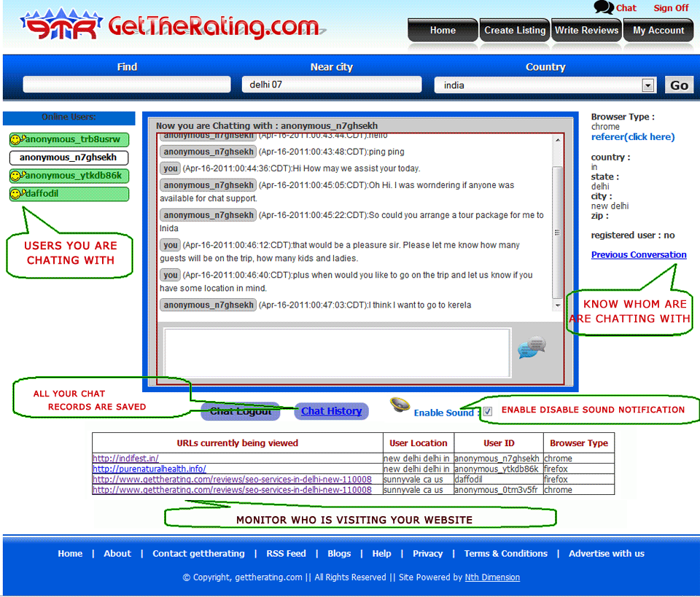Open the gettherating review link in daffodil row
The height and width of the screenshot is (597, 700).
point(232,479)
